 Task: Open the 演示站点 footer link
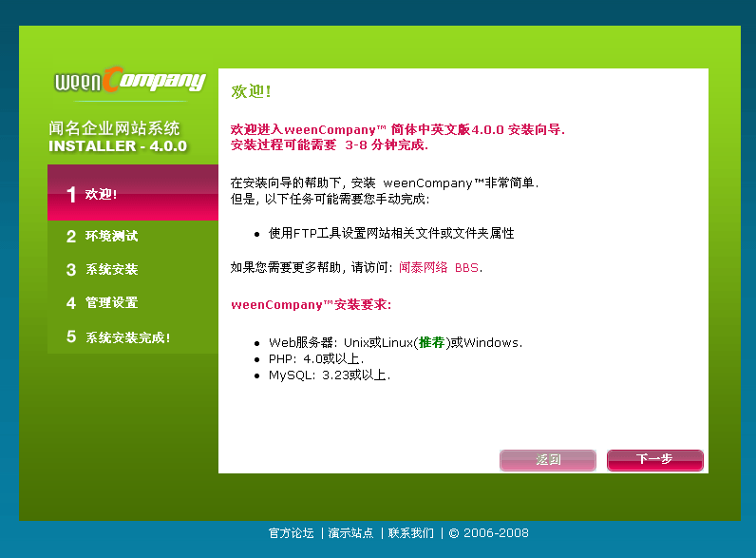[x=351, y=533]
